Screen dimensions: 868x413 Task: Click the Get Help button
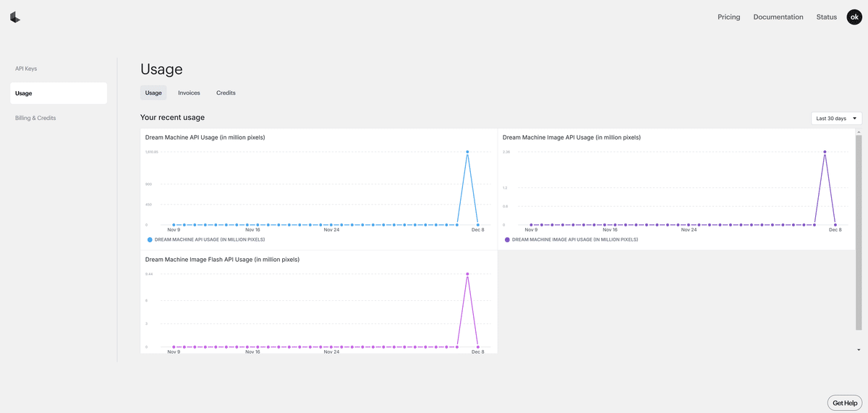pyautogui.click(x=845, y=403)
